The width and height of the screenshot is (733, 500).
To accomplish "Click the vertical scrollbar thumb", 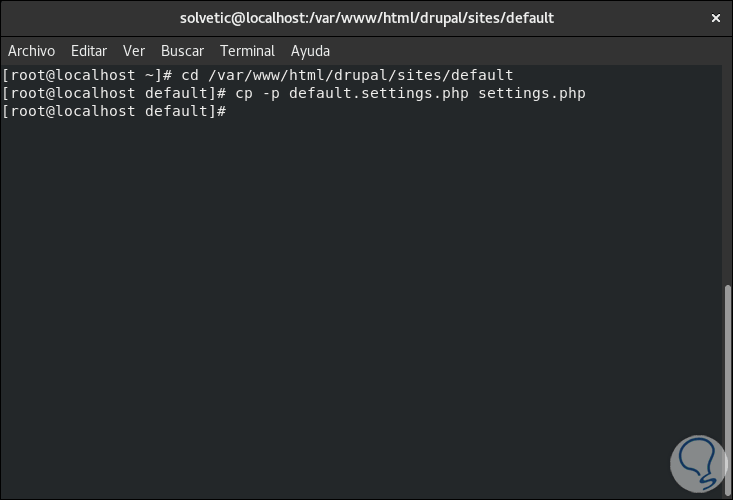I will [727, 387].
